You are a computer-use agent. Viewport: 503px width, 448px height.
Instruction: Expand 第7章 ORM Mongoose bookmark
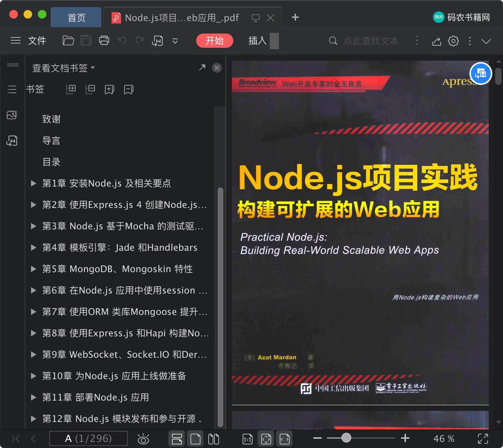pos(34,312)
